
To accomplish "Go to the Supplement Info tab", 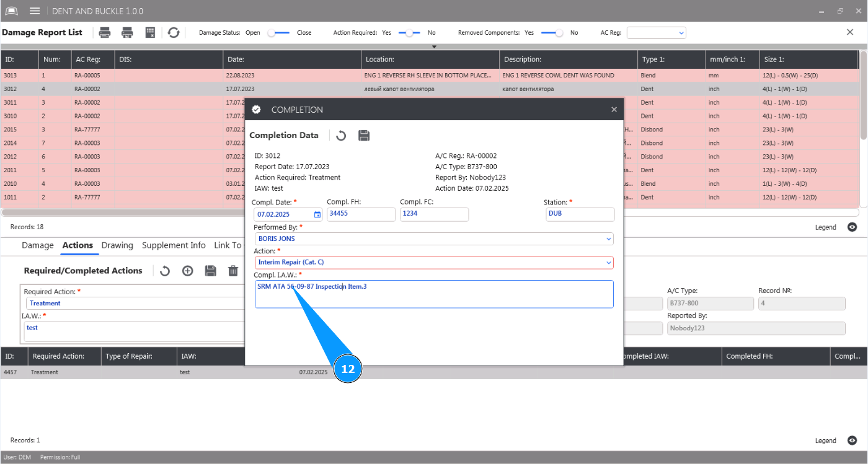I will [x=174, y=245].
